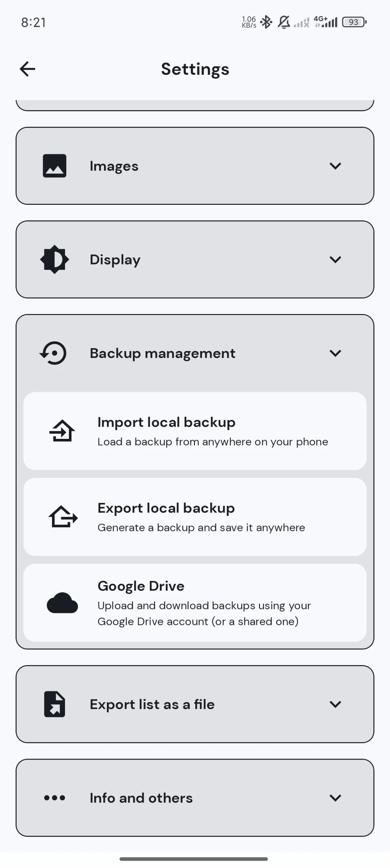Collapse the Backup management chevron
The height and width of the screenshot is (868, 390).
335,353
